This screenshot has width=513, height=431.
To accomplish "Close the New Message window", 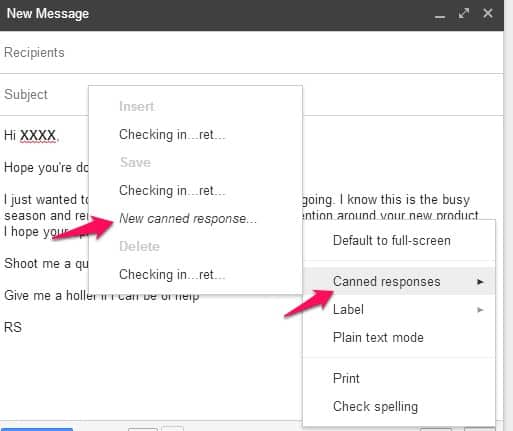I will click(x=488, y=13).
